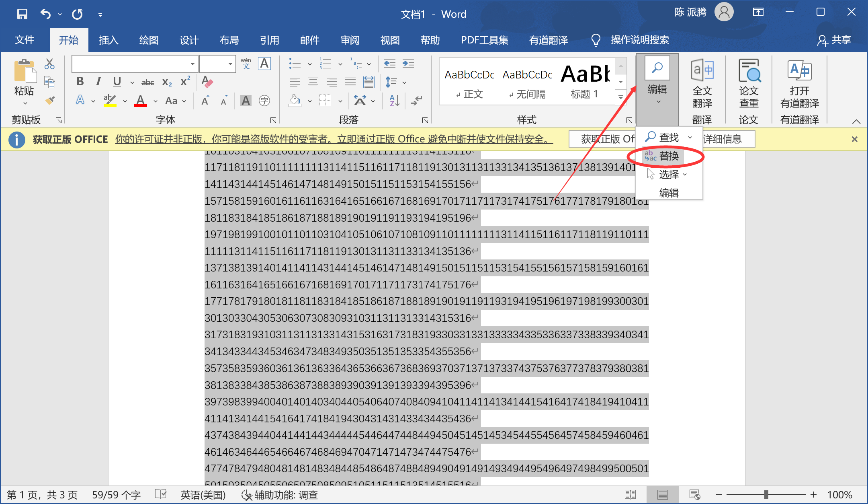Expand the bullet list dropdown arrow

[309, 64]
